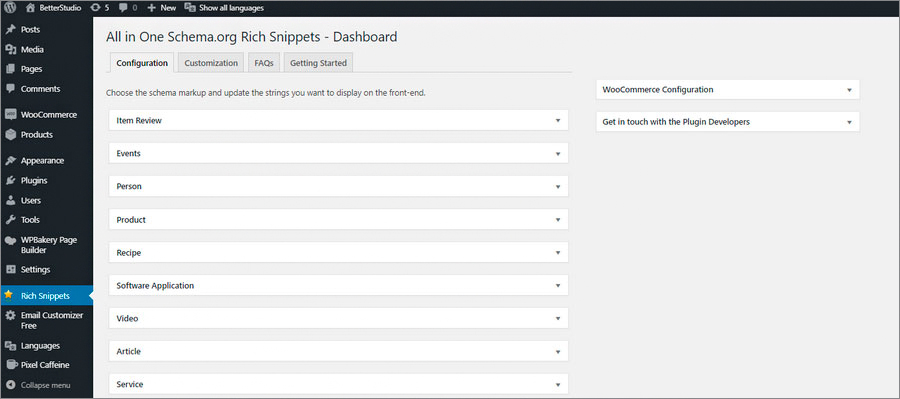Expand WooCommerce Configuration panel arrow

click(x=849, y=90)
